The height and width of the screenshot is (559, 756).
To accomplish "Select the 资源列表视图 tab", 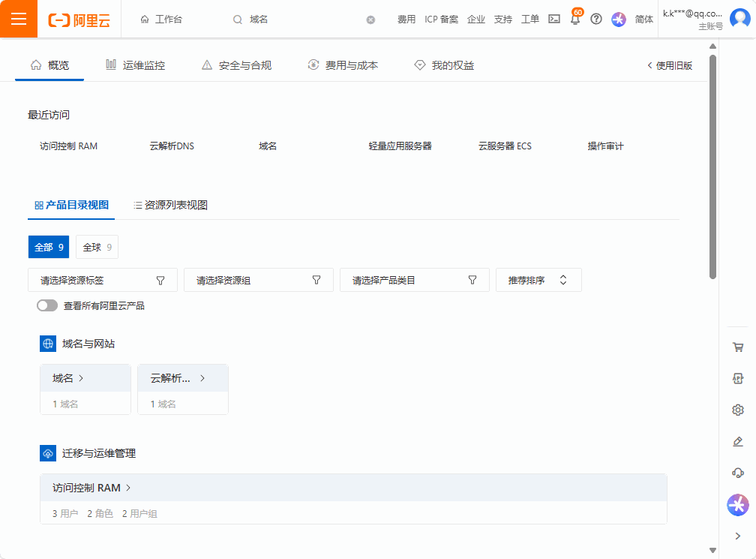I will (x=171, y=205).
